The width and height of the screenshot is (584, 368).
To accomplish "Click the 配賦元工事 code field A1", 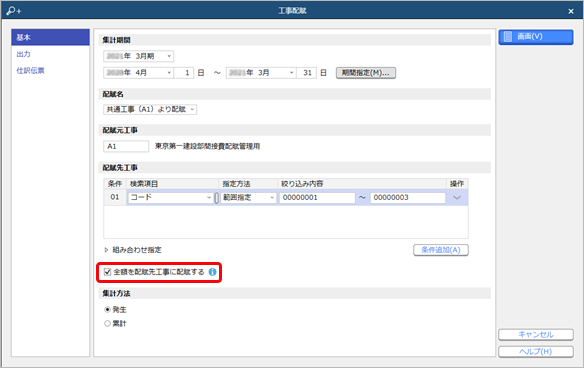I will [126, 146].
